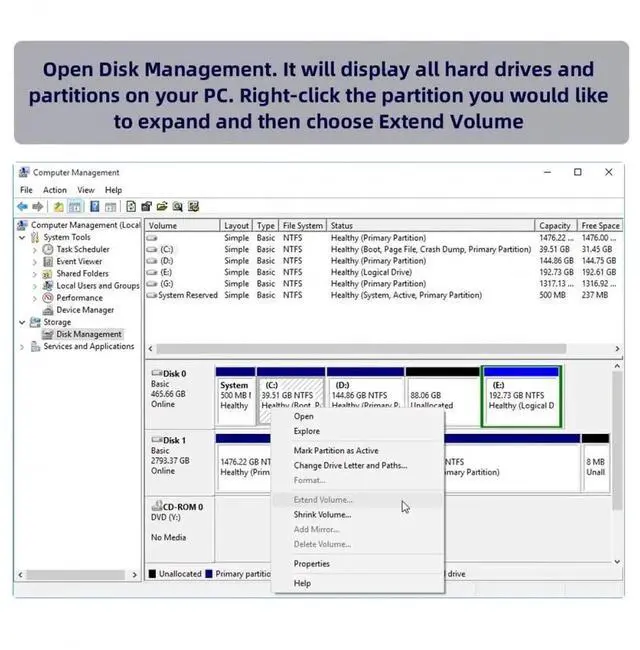Click the Back arrow toolbar icon

(24, 206)
